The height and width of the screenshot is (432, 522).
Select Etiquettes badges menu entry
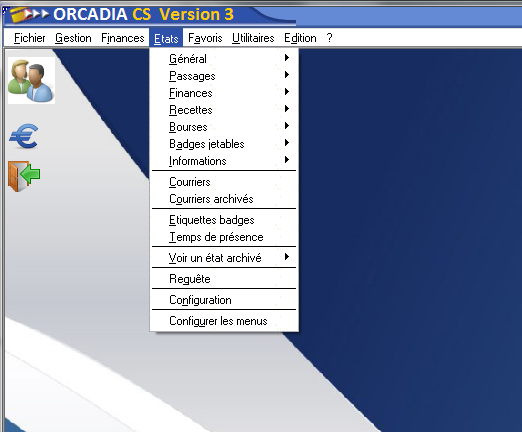pyautogui.click(x=224, y=220)
